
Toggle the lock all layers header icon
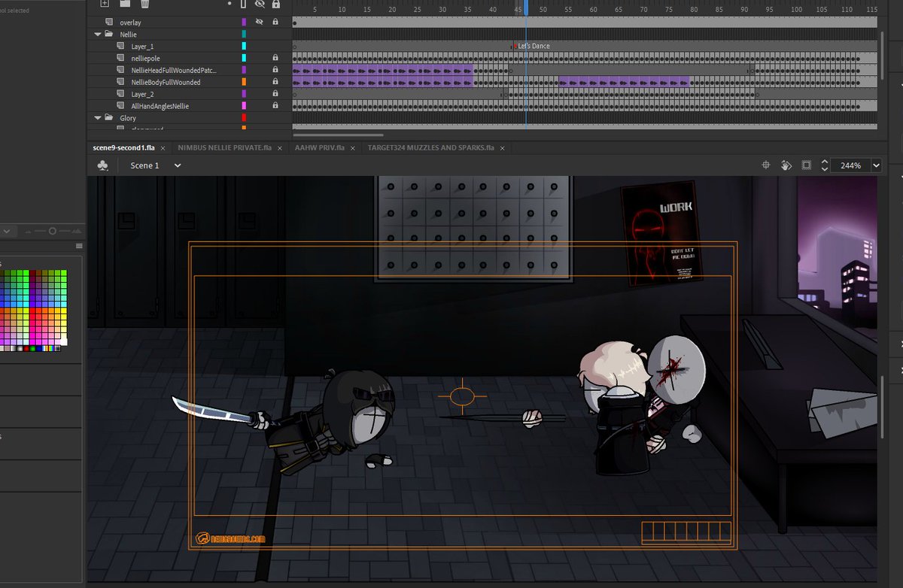click(275, 4)
